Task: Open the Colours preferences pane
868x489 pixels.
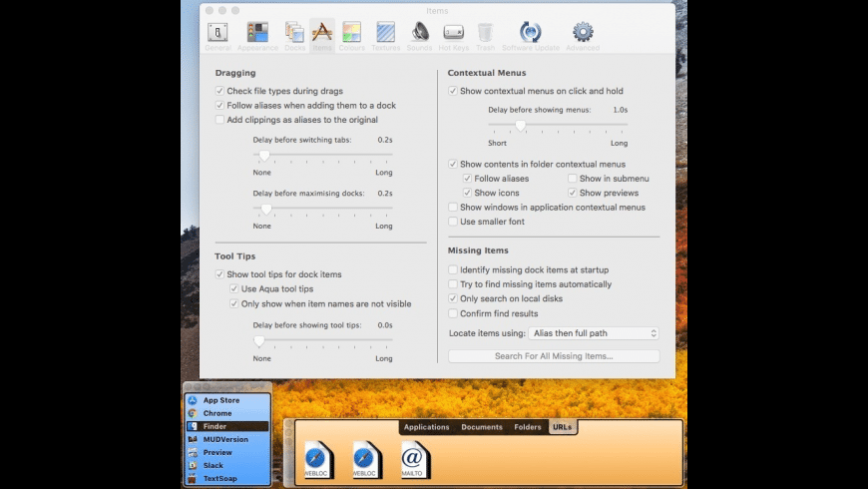Action: [x=352, y=34]
